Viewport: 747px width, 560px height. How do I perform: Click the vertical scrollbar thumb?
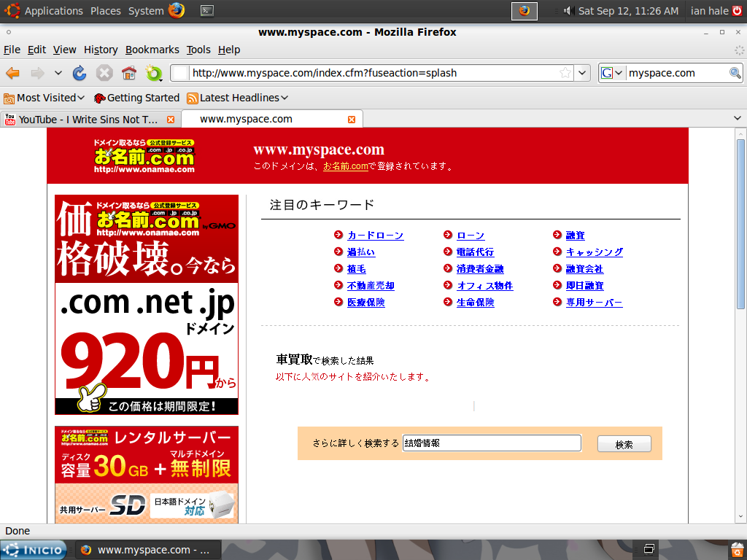pyautogui.click(x=740, y=224)
